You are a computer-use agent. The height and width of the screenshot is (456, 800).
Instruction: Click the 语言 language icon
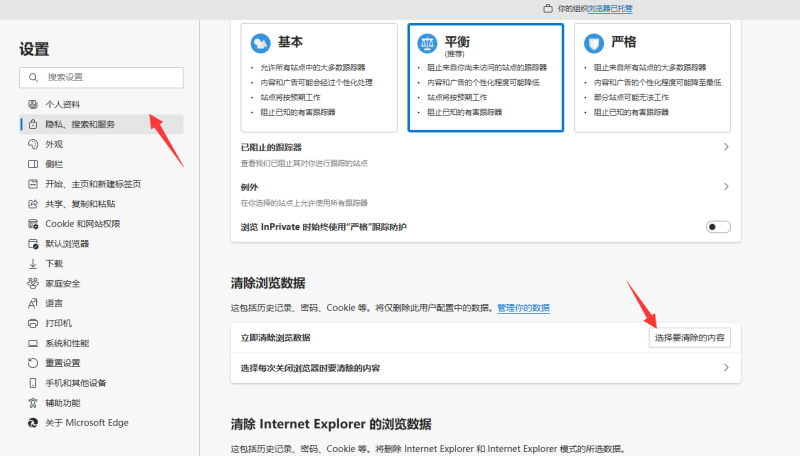[33, 303]
